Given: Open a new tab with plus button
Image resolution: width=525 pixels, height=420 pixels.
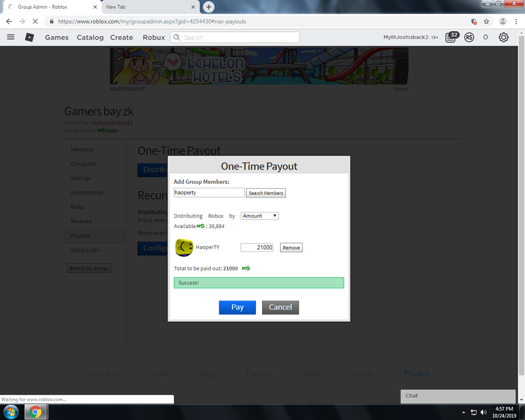Looking at the screenshot, I should click(x=208, y=7).
